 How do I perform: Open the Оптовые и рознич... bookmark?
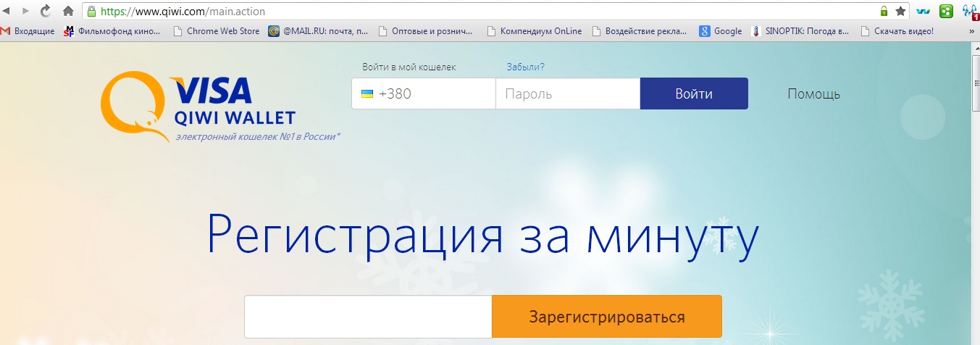coord(425,31)
